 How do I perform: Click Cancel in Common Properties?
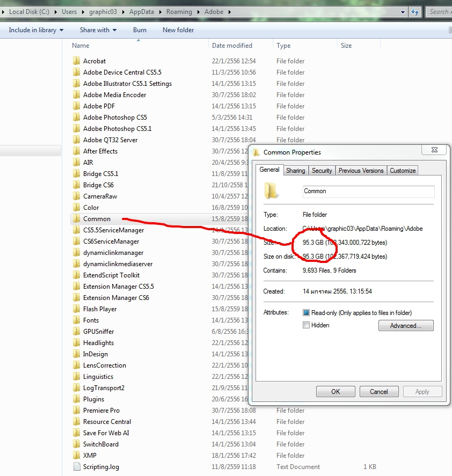click(379, 391)
